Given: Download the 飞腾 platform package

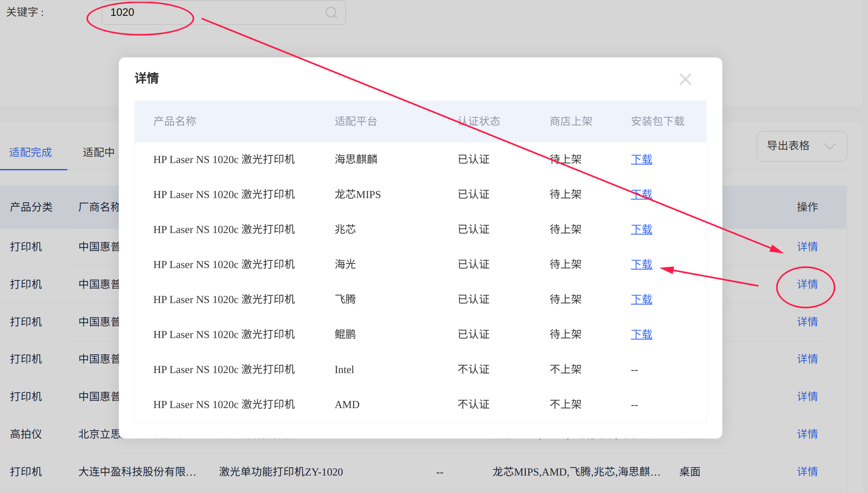Looking at the screenshot, I should tap(642, 300).
